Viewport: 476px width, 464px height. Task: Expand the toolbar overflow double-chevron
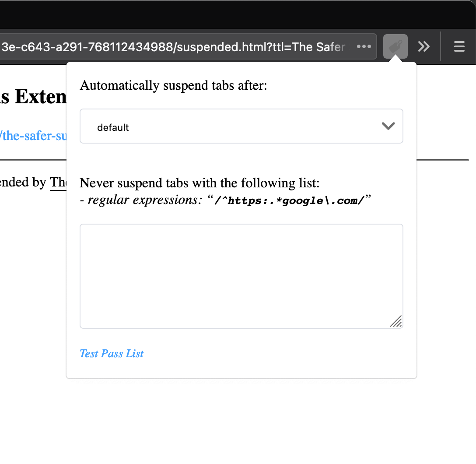click(423, 46)
